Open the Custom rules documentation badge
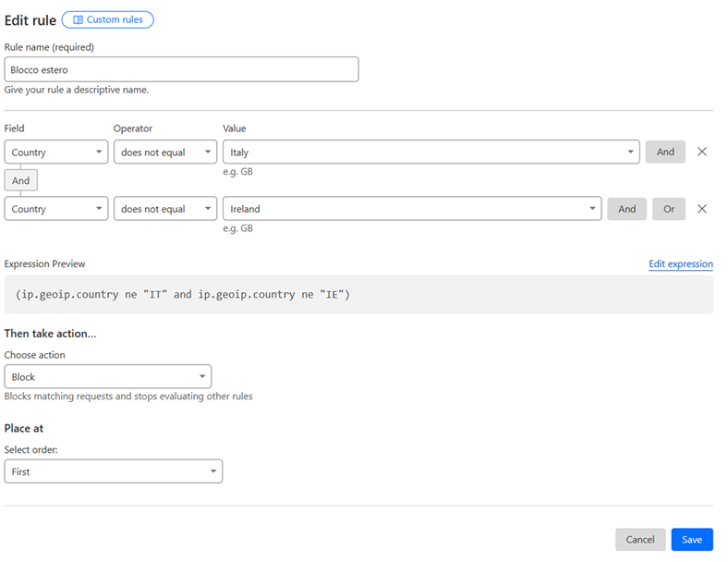Image resolution: width=728 pixels, height=562 pixels. pos(108,20)
